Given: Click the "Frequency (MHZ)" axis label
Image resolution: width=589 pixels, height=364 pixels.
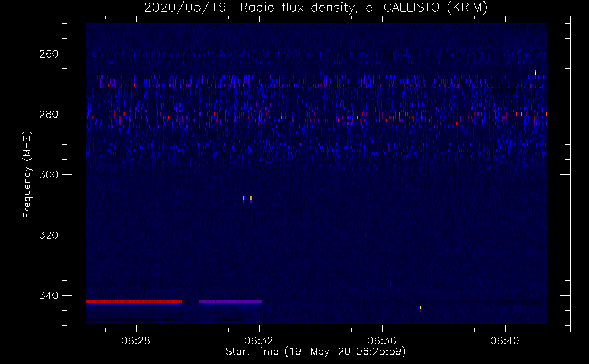Looking at the screenshot, I should click(27, 174).
